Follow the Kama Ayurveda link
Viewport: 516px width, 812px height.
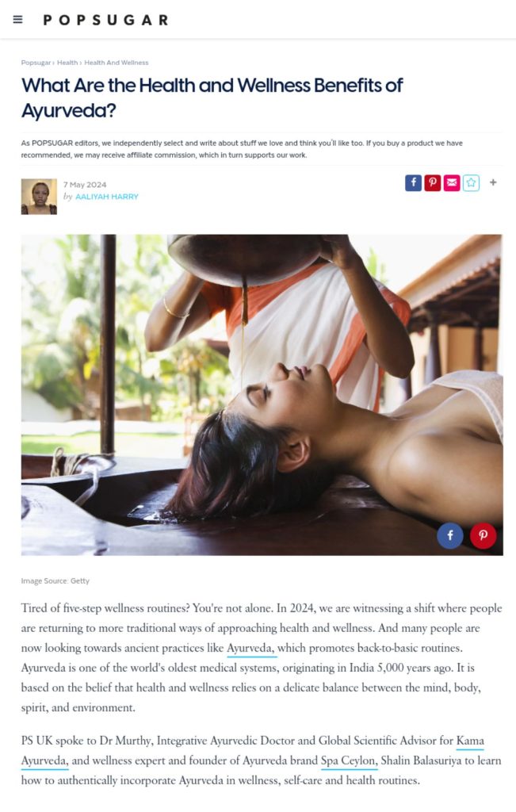point(253,750)
